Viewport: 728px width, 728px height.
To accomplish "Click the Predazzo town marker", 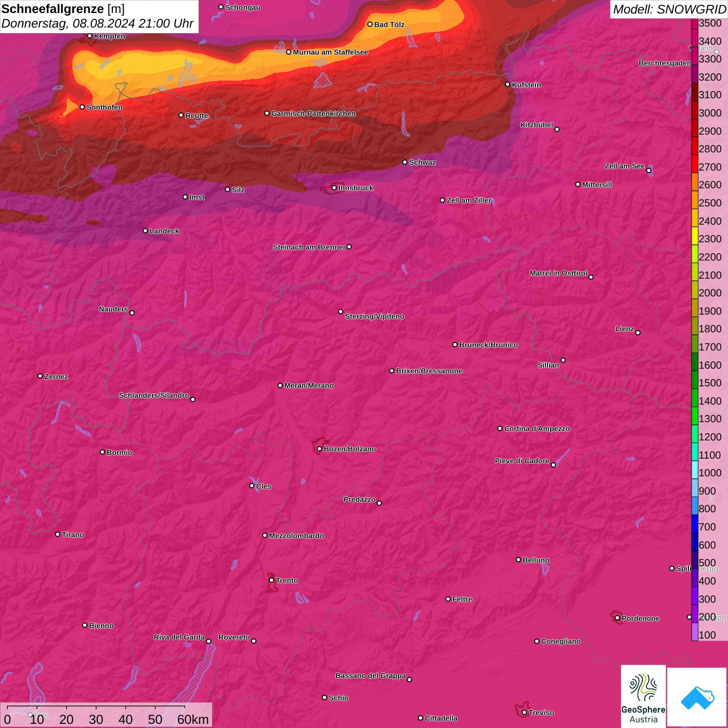I will click(379, 503).
